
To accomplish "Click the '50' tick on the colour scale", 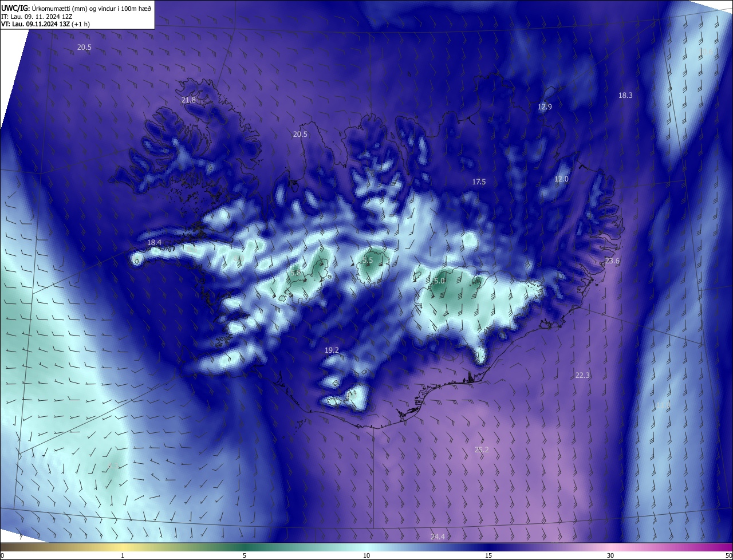I will click(x=728, y=556).
